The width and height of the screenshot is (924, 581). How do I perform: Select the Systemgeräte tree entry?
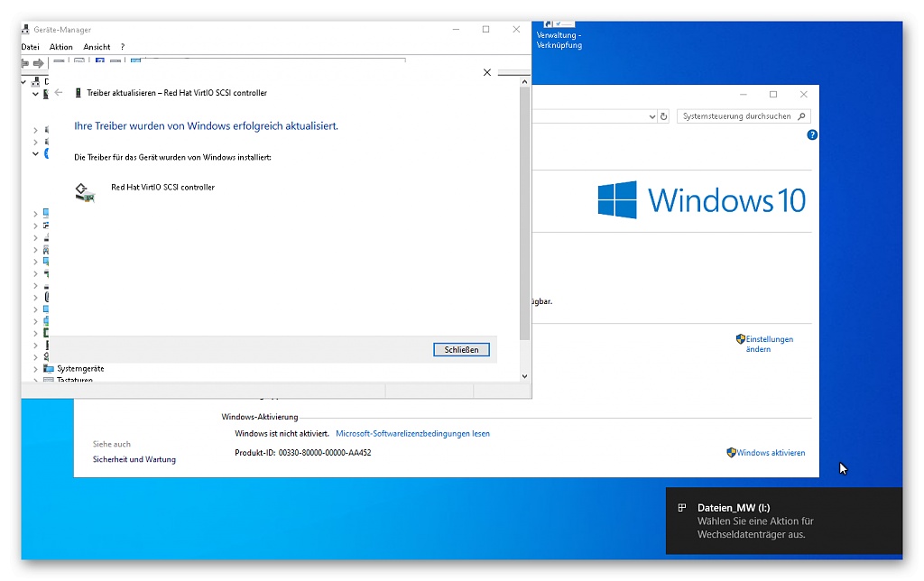point(80,369)
